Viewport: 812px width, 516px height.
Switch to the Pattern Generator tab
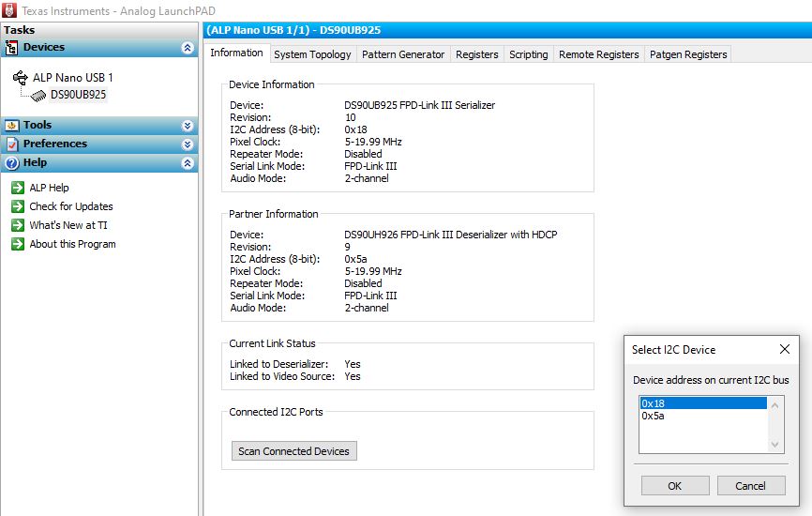(x=403, y=54)
